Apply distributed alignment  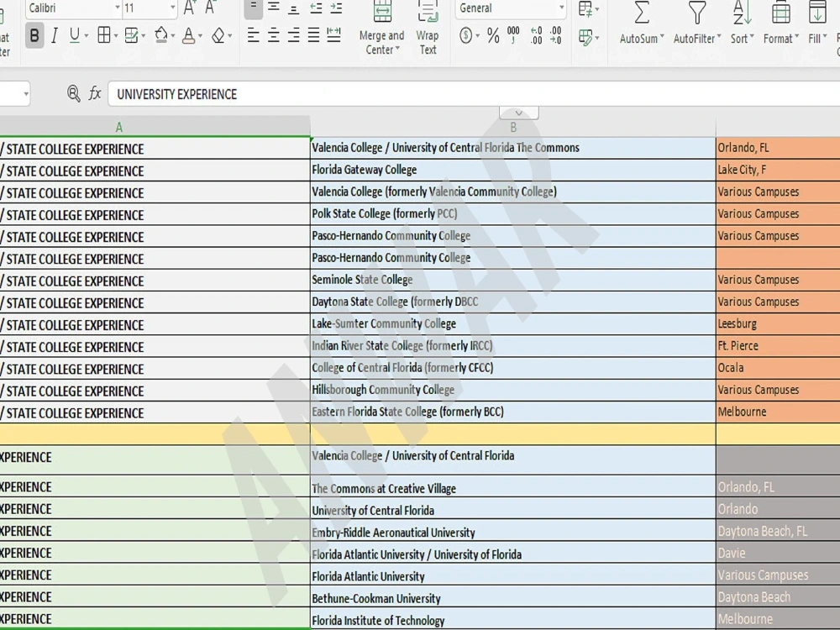(x=333, y=36)
